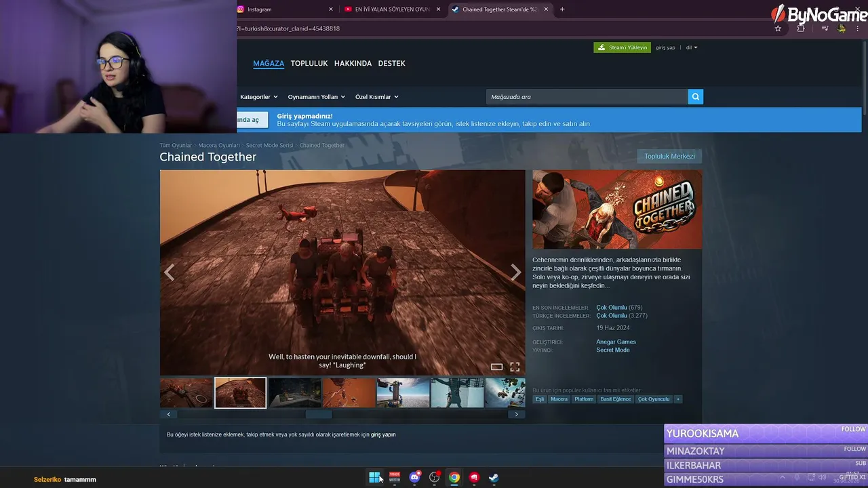Bookmark this page with the star icon
868x488 pixels.
(x=778, y=28)
